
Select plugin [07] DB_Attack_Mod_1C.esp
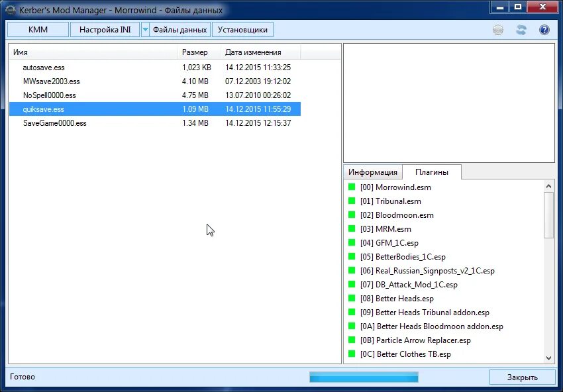click(409, 284)
